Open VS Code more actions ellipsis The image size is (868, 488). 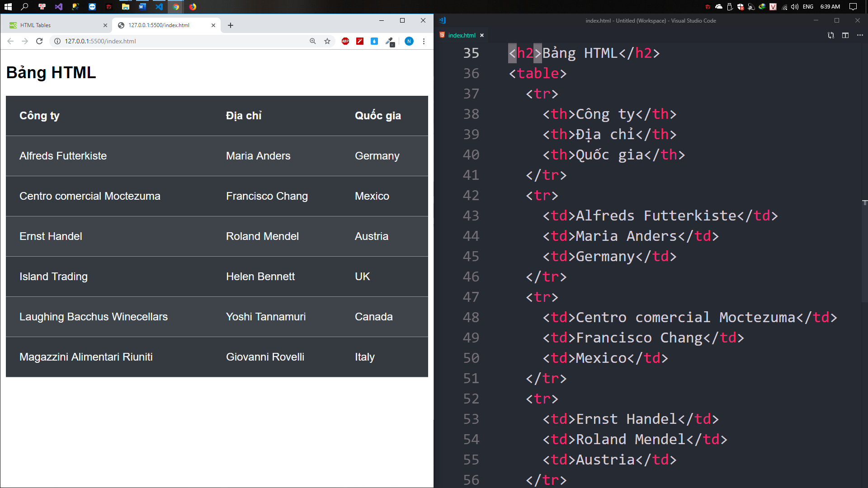(859, 35)
